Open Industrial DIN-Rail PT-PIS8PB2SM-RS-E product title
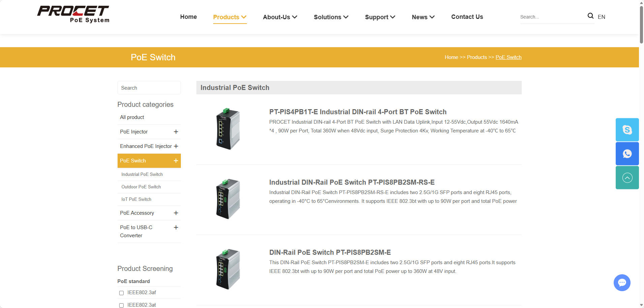This screenshot has width=644, height=308. [x=352, y=182]
